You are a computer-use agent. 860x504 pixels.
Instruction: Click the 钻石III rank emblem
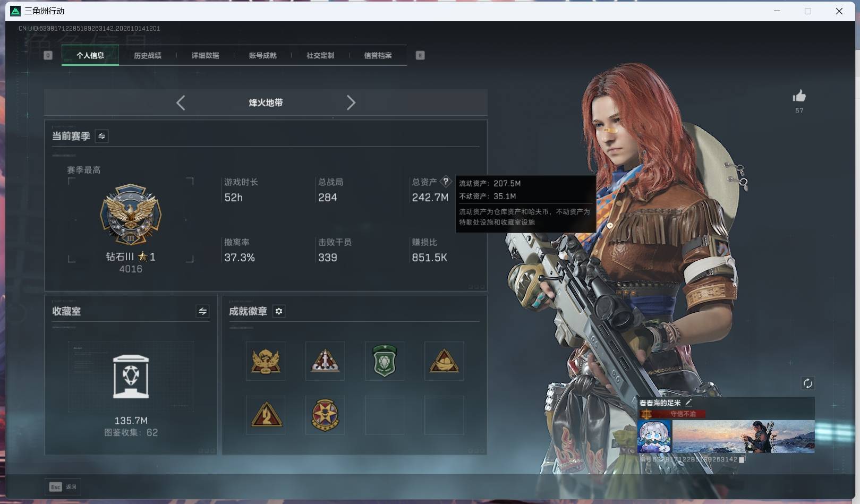tap(131, 215)
